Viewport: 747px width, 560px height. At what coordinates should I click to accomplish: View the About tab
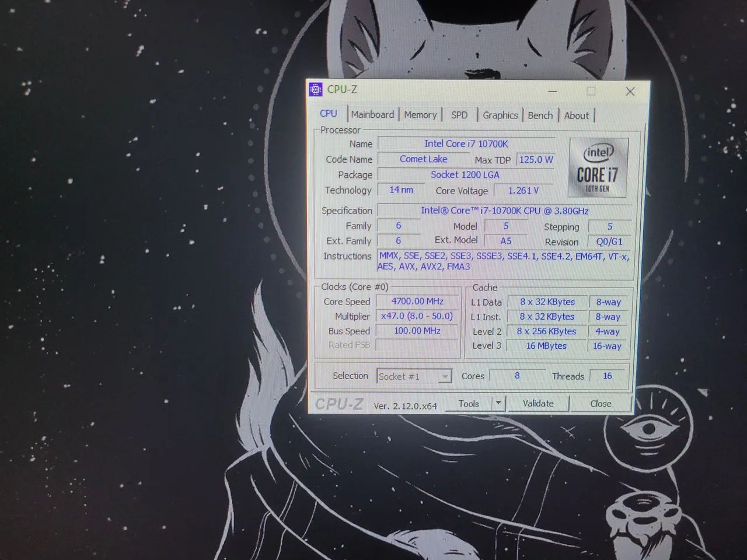pyautogui.click(x=576, y=116)
